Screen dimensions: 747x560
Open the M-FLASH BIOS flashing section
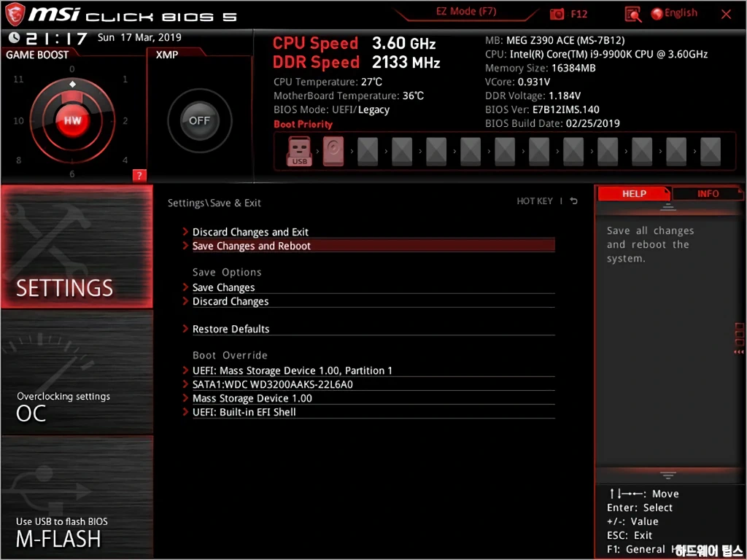(x=77, y=497)
